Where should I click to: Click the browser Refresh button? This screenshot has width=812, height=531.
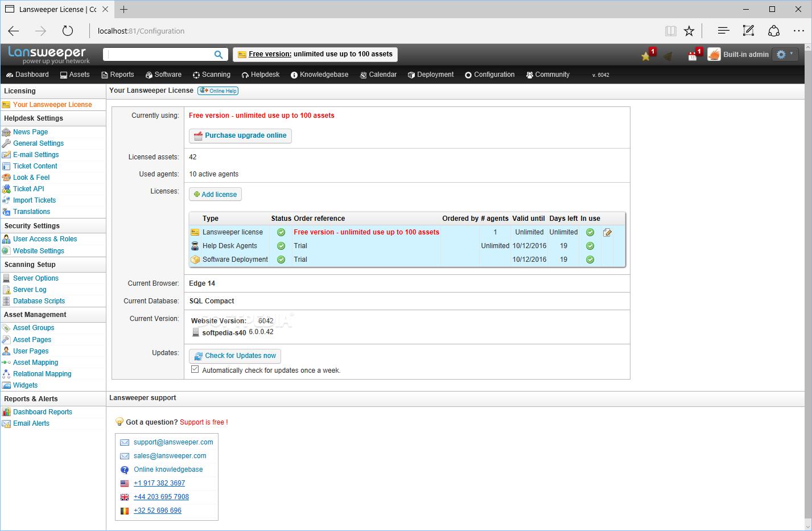pyautogui.click(x=68, y=31)
